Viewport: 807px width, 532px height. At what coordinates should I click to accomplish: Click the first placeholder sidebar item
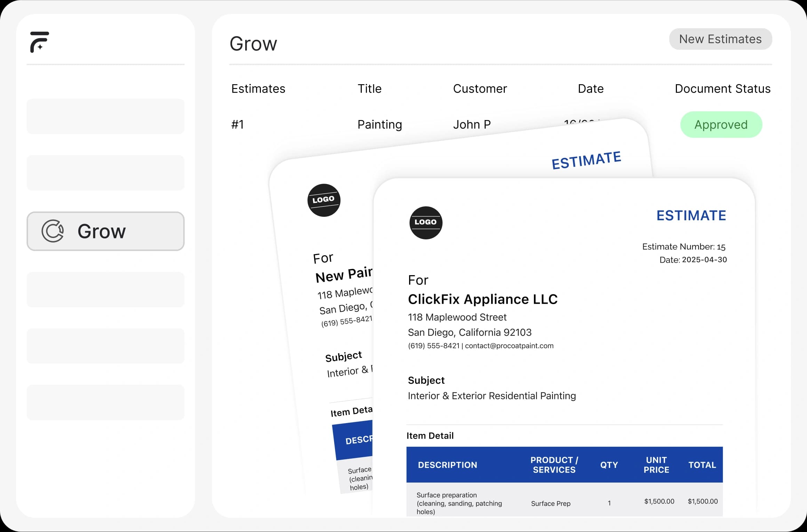(x=105, y=116)
